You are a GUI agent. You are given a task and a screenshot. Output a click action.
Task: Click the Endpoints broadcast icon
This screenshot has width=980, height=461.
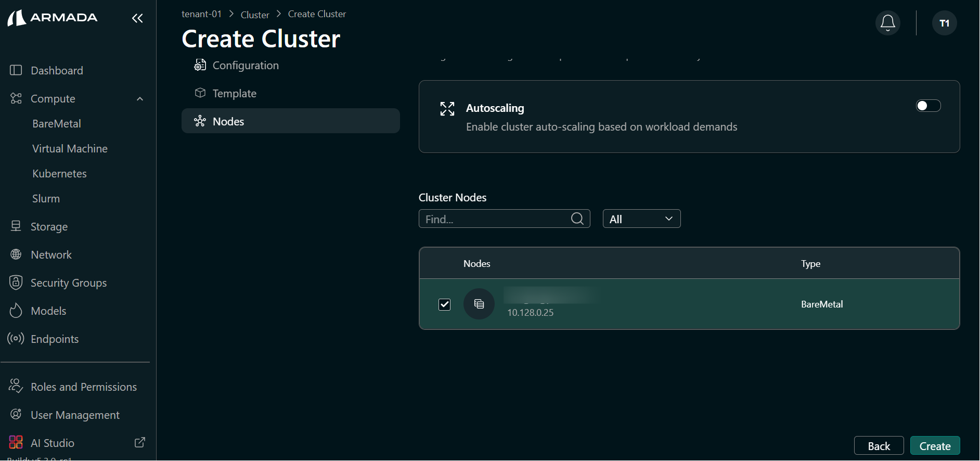pos(16,339)
